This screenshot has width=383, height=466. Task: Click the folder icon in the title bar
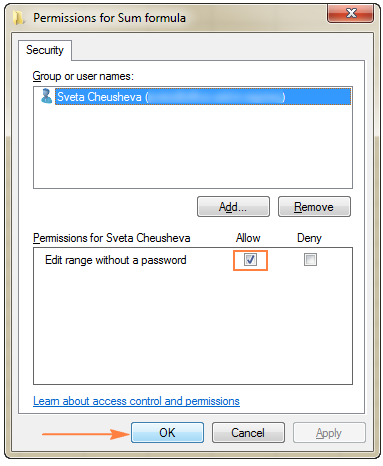tap(19, 17)
